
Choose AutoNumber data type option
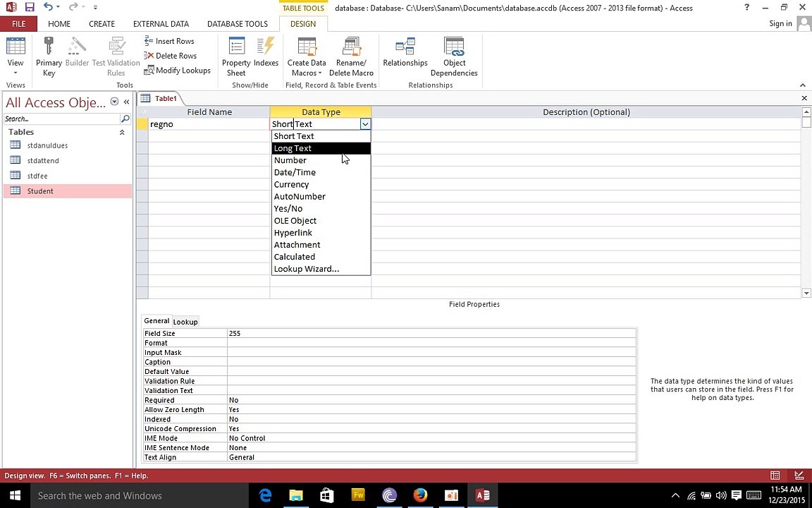[x=300, y=196]
